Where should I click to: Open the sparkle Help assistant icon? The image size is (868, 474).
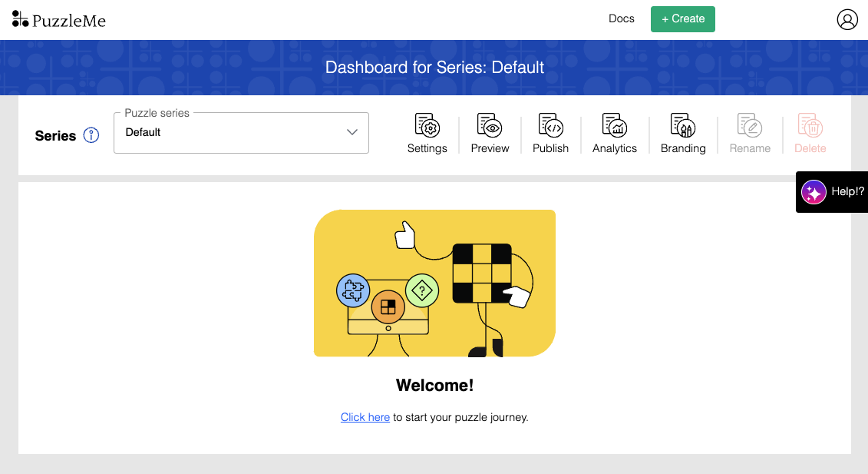tap(814, 192)
